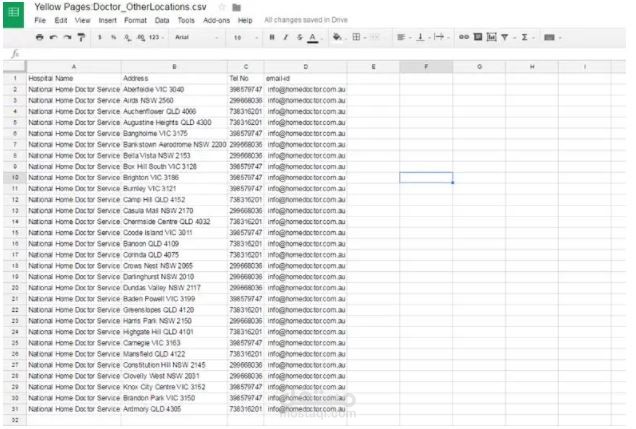
Task: Click the Insert comment icon
Action: click(x=478, y=37)
